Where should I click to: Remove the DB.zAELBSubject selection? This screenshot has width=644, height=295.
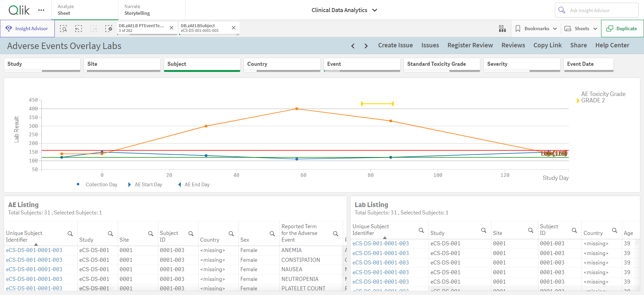[x=233, y=28]
